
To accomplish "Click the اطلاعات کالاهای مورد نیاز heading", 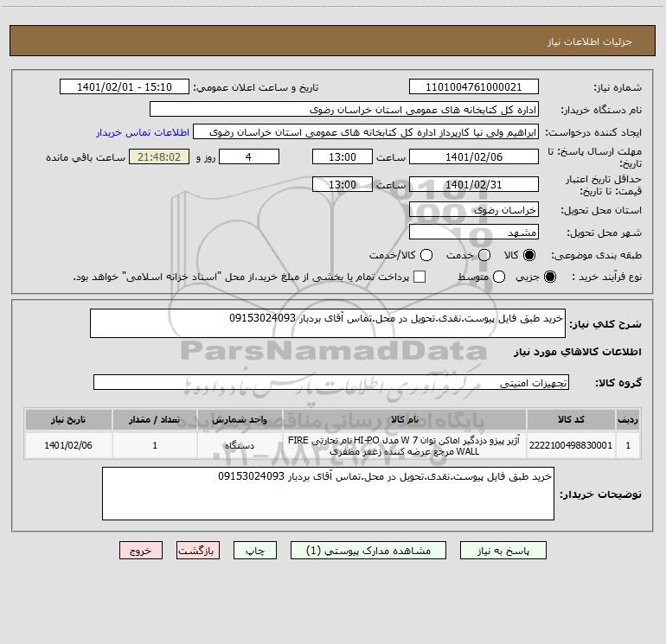I will click(578, 352).
